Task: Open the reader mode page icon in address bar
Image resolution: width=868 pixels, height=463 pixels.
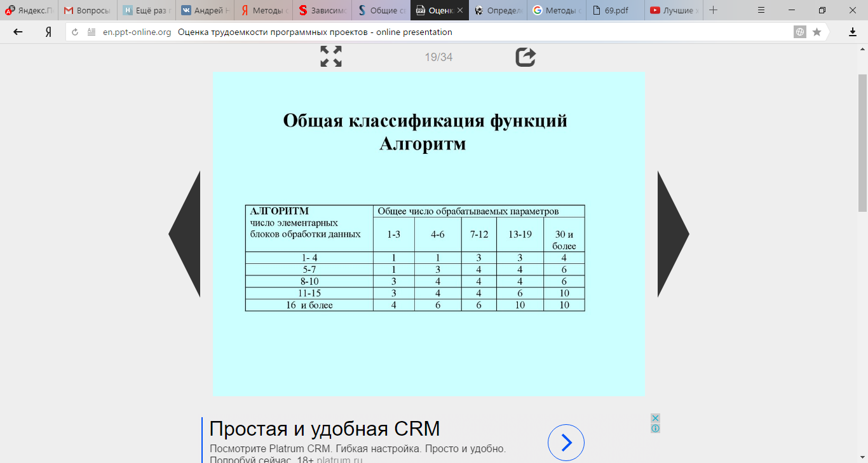Action: pos(92,32)
